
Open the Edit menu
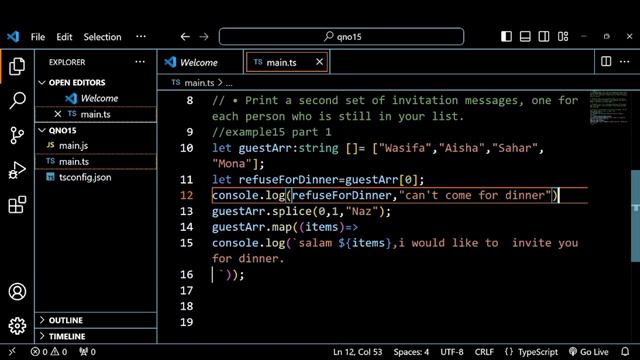(64, 37)
